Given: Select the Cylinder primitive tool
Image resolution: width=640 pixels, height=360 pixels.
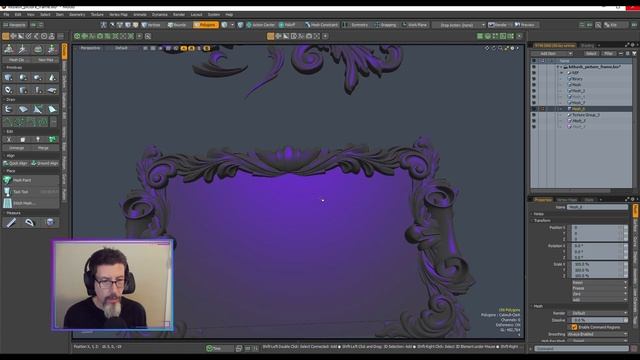Looking at the screenshot, I should click(x=23, y=90).
